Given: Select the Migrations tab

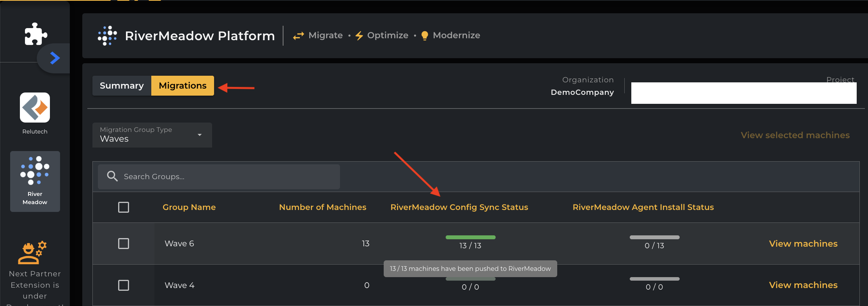Looking at the screenshot, I should tap(182, 85).
